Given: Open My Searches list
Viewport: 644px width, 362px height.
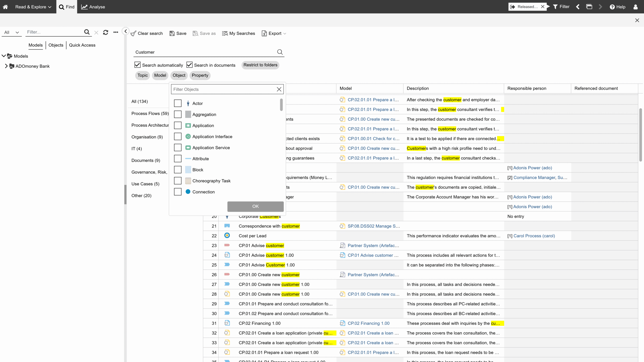Looking at the screenshot, I should tap(238, 33).
